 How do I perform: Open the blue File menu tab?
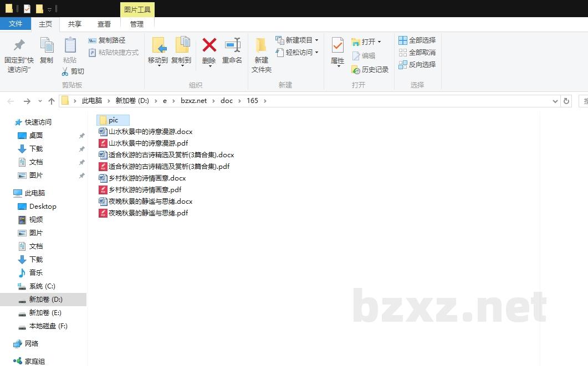tap(16, 24)
